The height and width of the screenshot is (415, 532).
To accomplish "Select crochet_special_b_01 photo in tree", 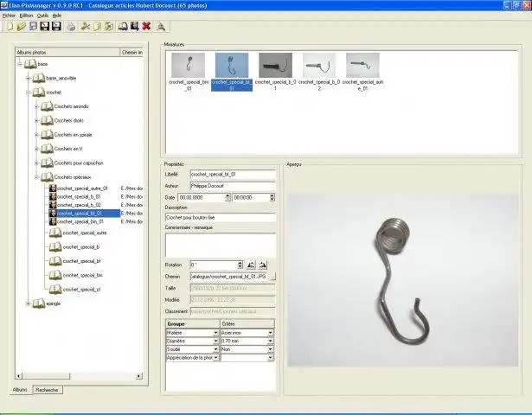I will [x=79, y=196].
